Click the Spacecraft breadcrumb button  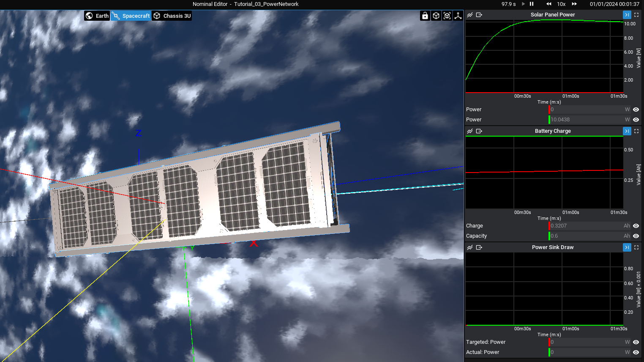tap(131, 16)
